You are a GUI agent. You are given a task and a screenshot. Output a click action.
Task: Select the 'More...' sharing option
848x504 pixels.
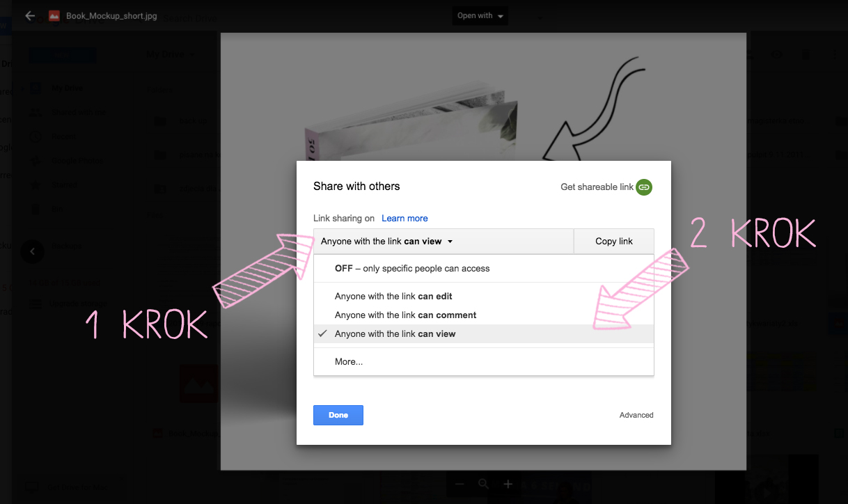(349, 362)
